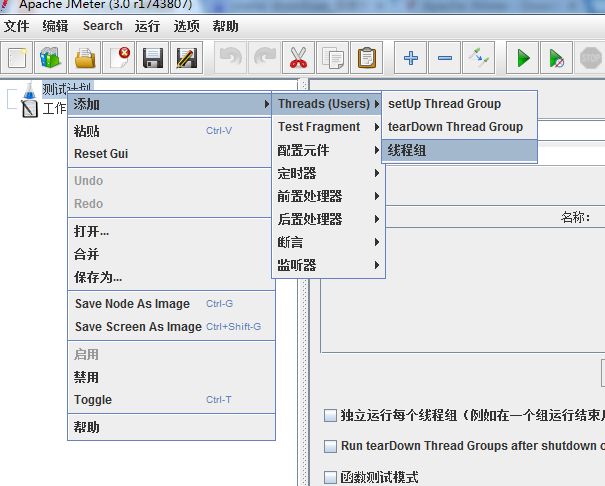Select 保存为... in context menu
The height and width of the screenshot is (486, 605).
pos(171,277)
